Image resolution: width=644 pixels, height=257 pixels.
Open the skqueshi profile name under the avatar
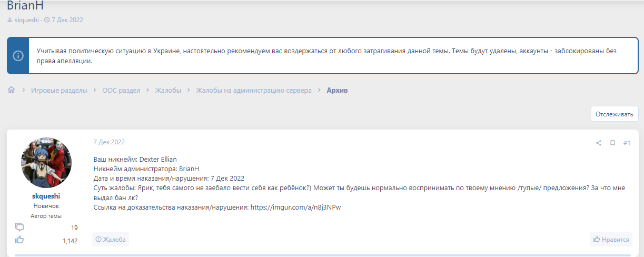click(46, 196)
